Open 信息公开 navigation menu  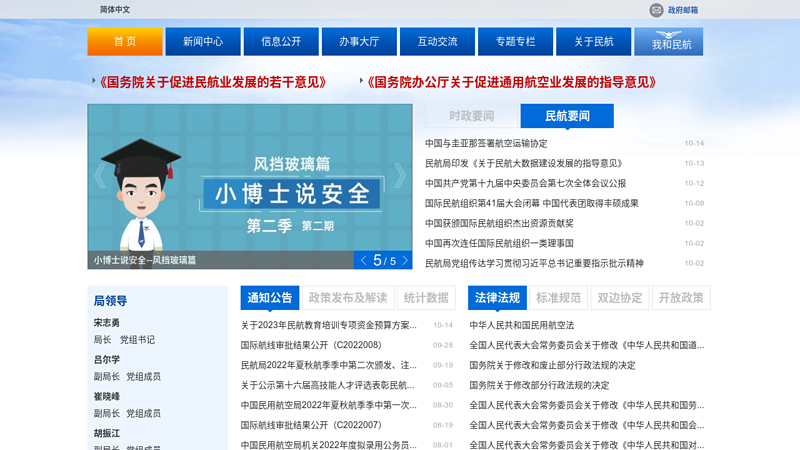(x=281, y=41)
